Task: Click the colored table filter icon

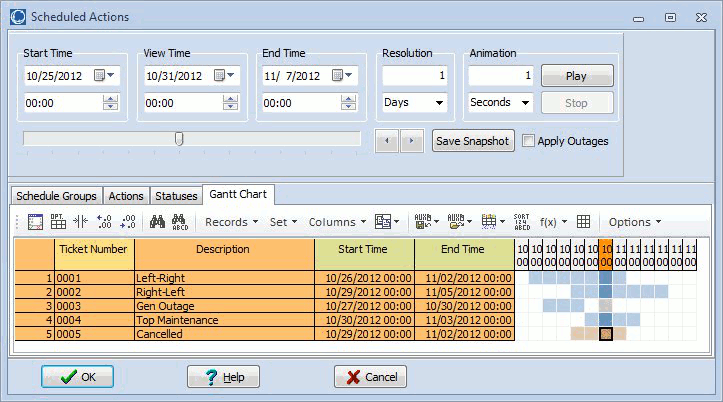Action: (489, 222)
